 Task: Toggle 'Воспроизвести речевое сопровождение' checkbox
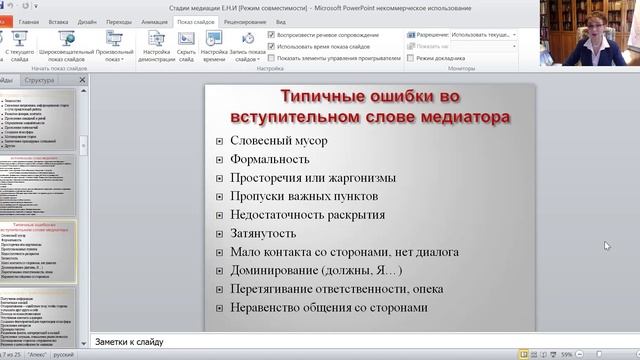point(271,35)
